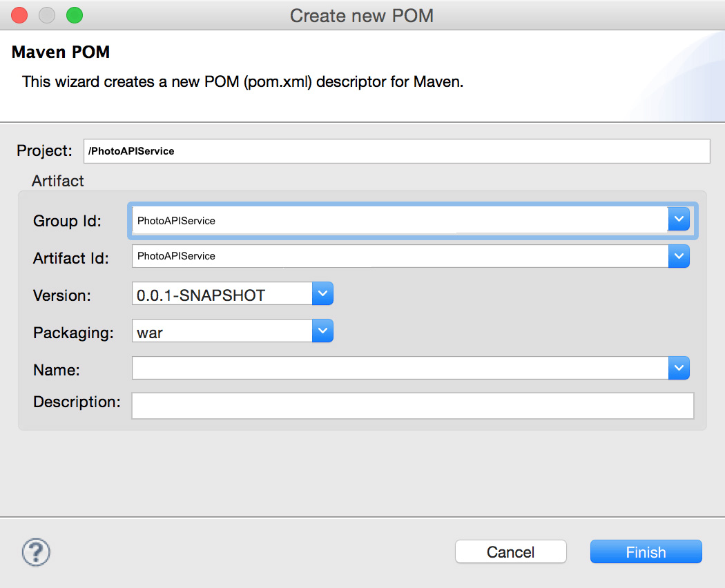Viewport: 725px width, 588px height.
Task: Click the Version field showing 0.0.1-SNAPSHOT
Action: 222,295
